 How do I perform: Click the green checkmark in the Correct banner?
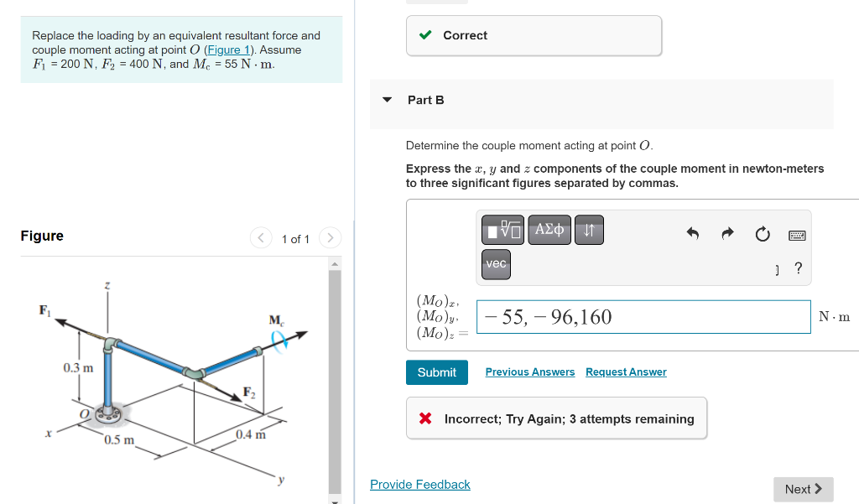click(x=425, y=36)
